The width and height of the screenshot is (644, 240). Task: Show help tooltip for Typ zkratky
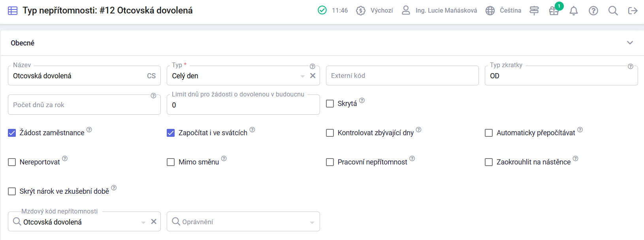(631, 66)
